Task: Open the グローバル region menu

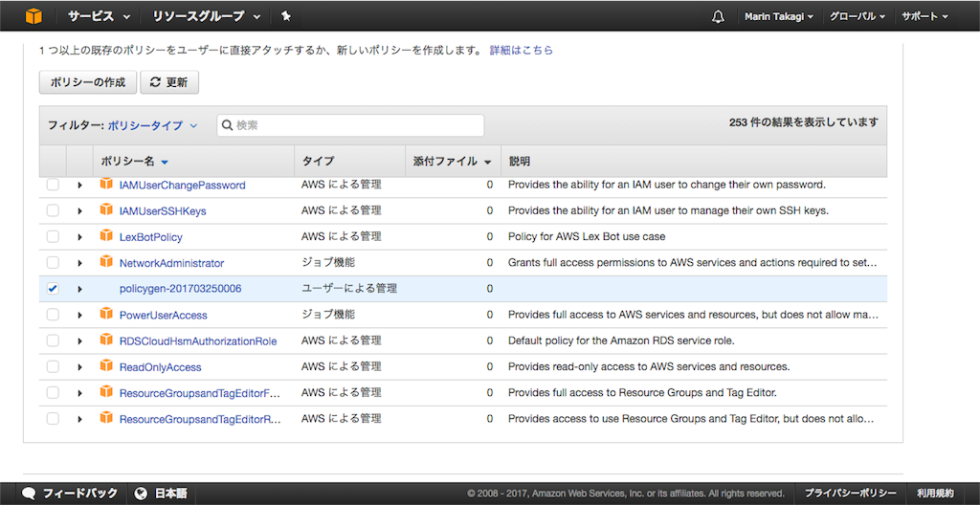Action: pos(857,16)
